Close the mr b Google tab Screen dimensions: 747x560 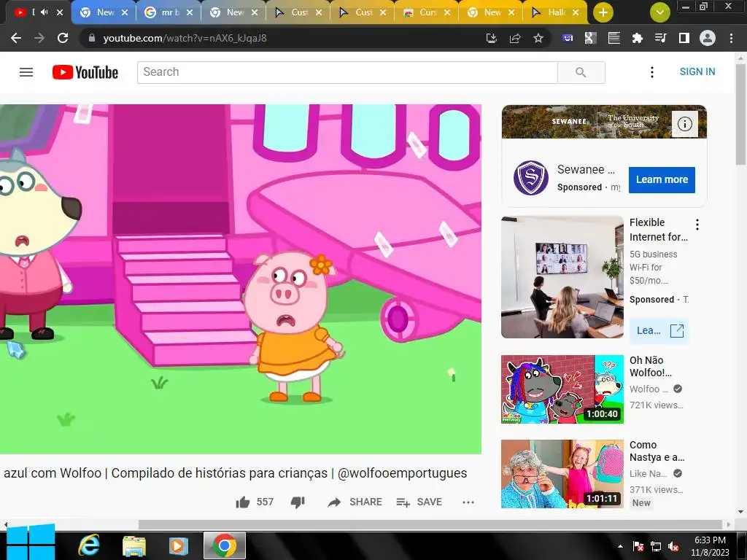click(190, 12)
